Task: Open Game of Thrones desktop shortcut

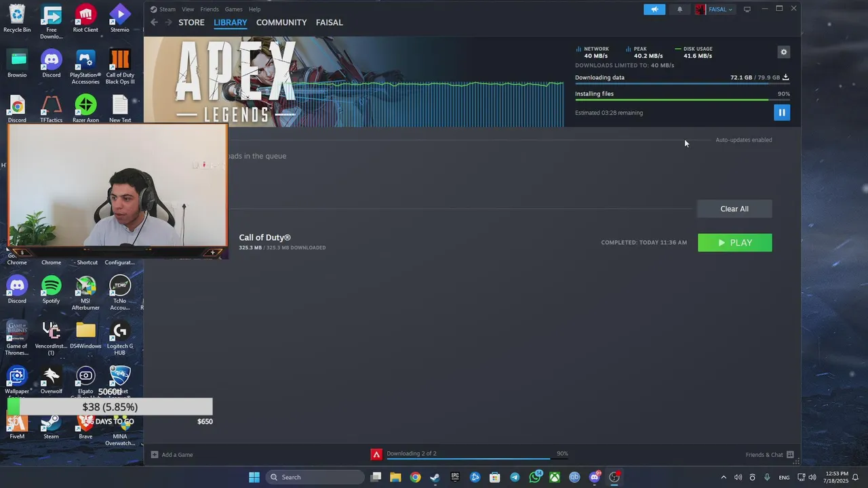Action: coord(17,338)
